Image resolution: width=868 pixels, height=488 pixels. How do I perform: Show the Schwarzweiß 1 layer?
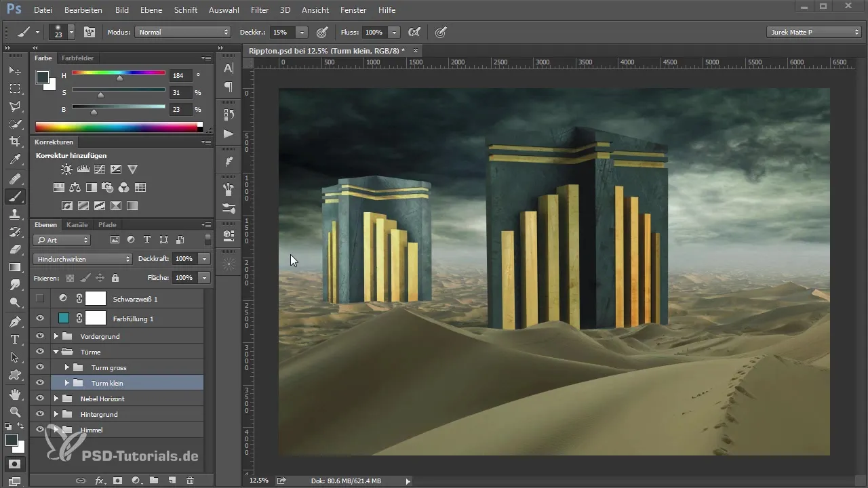pos(40,298)
